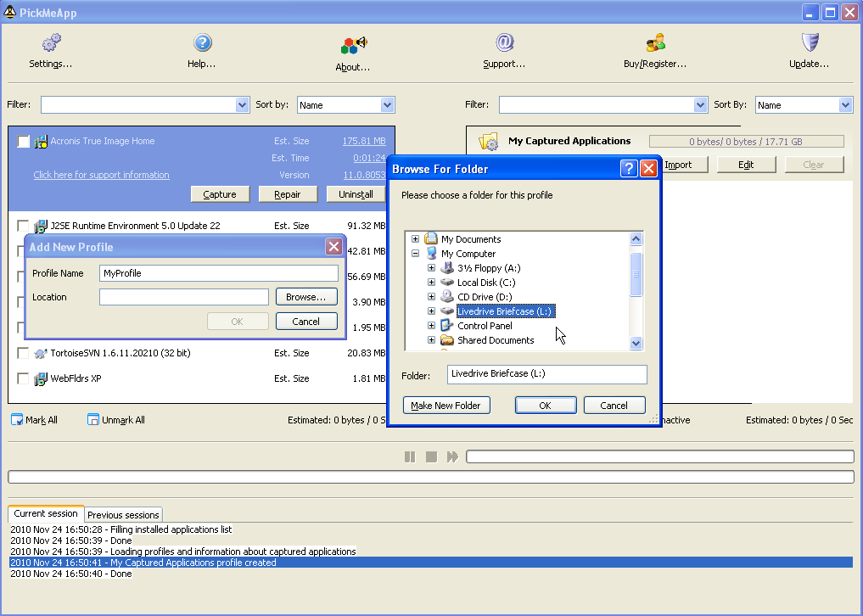
Task: Click the Folder name input field
Action: pyautogui.click(x=546, y=374)
